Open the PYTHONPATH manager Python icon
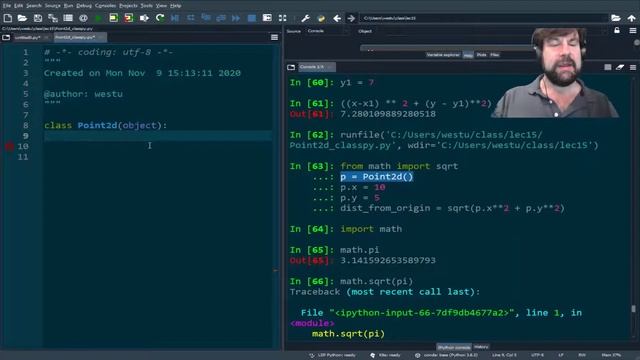This screenshot has height=360, width=640. point(321,18)
